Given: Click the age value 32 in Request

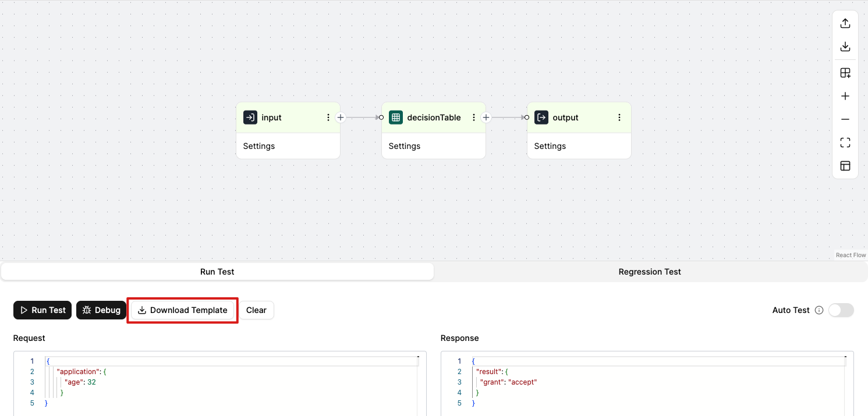Looking at the screenshot, I should point(91,382).
